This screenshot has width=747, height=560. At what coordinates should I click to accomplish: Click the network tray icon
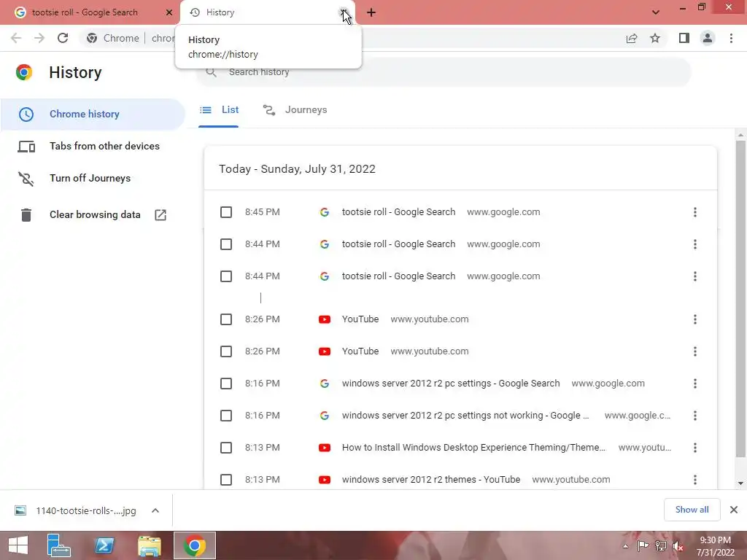pyautogui.click(x=660, y=546)
